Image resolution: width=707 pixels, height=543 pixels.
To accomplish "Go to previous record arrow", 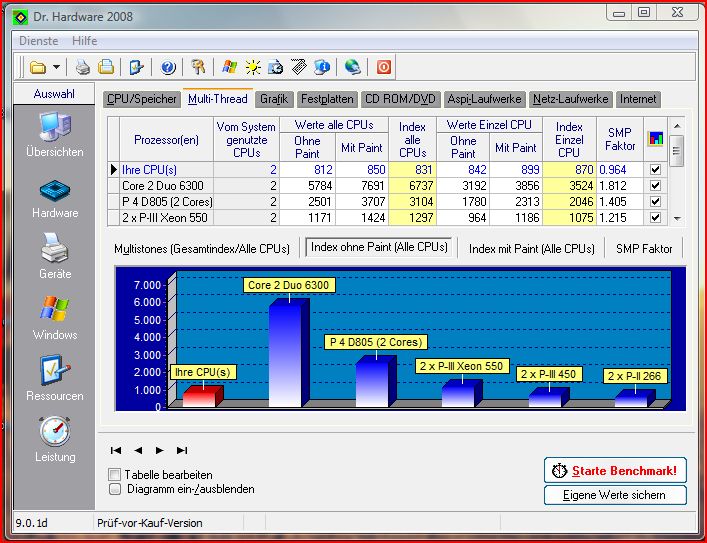I will pos(138,450).
